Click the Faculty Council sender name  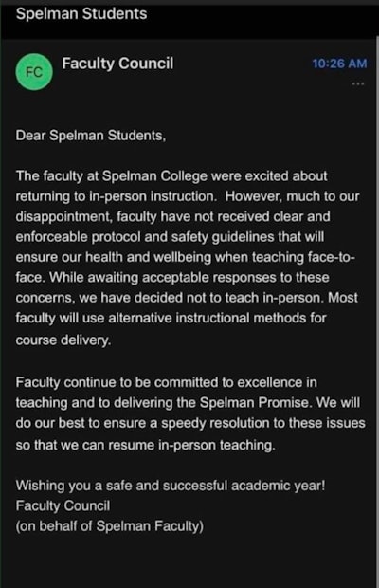[x=117, y=64]
